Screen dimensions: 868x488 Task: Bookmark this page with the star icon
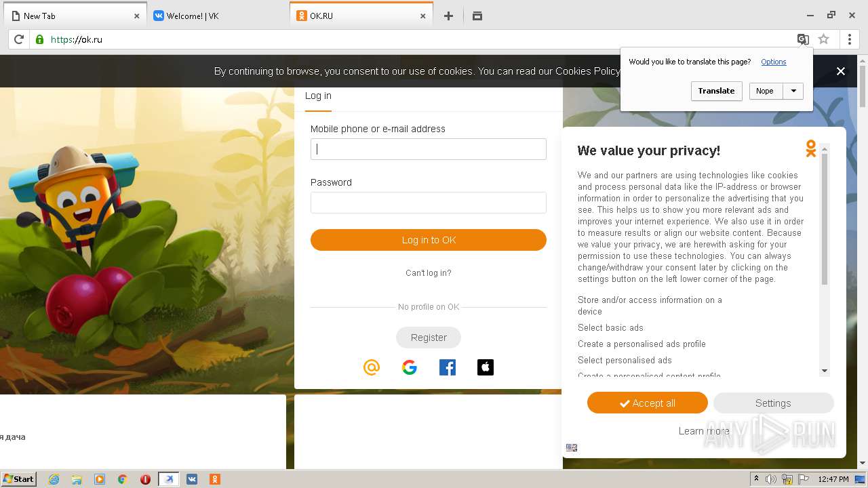pos(824,39)
